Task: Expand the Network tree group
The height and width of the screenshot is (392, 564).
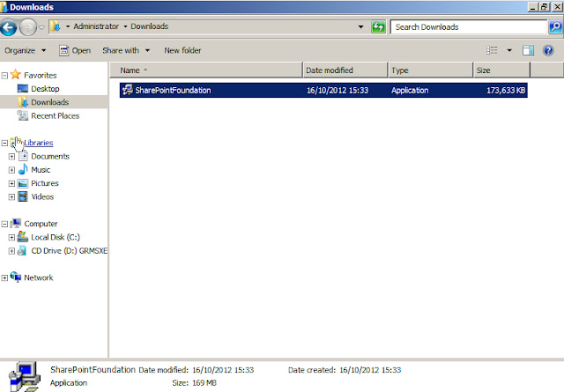Action: click(4, 278)
